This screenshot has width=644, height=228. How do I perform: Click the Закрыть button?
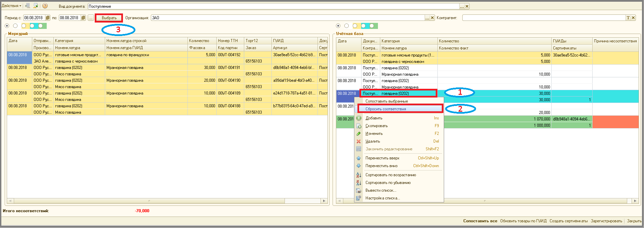tap(634, 221)
